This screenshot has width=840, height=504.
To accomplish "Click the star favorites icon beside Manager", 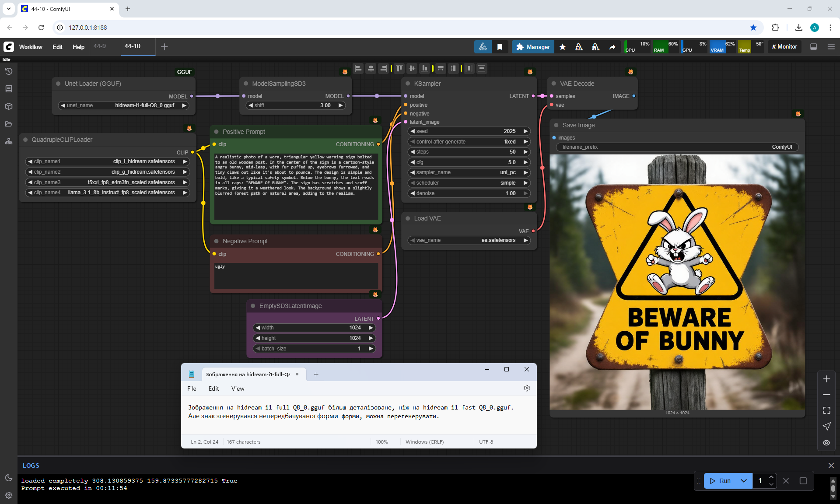I will pos(563,47).
